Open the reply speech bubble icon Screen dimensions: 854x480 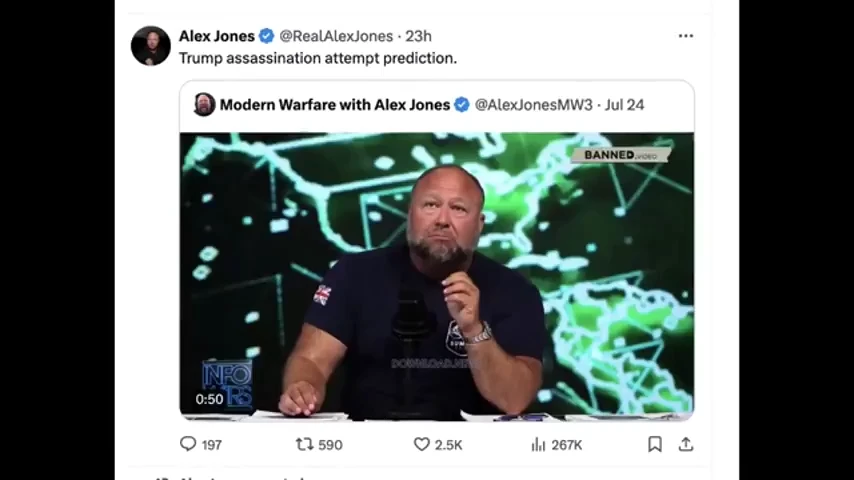[188, 444]
